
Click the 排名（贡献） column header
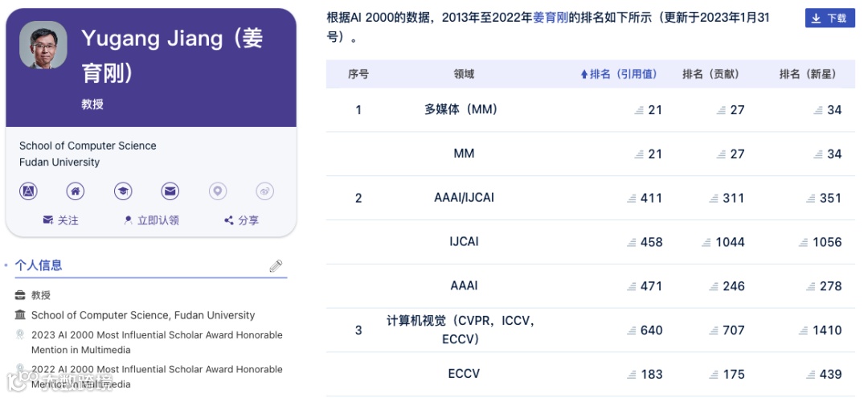pos(710,74)
